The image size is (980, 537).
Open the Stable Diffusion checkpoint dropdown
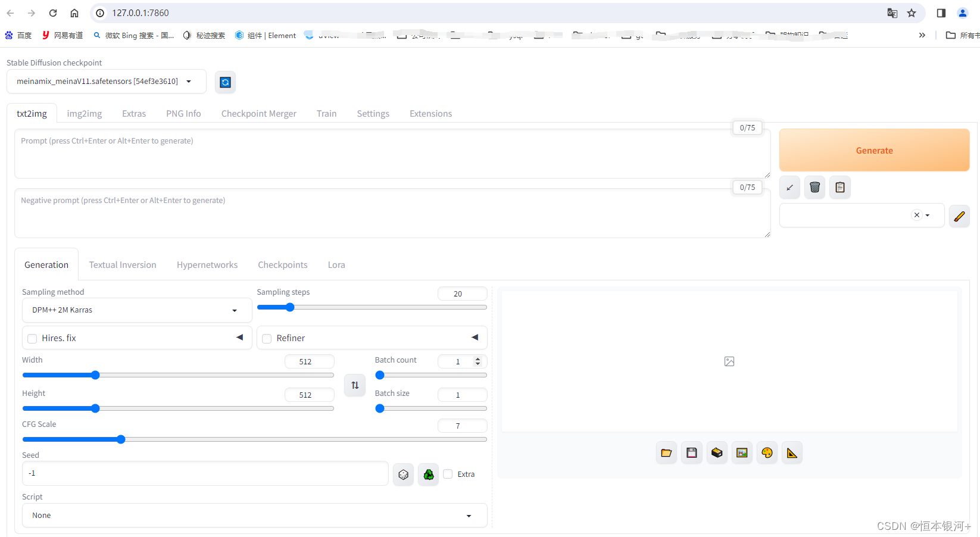point(106,82)
